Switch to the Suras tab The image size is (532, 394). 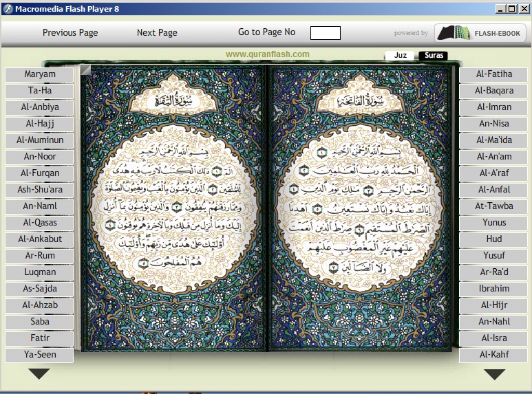pyautogui.click(x=434, y=55)
